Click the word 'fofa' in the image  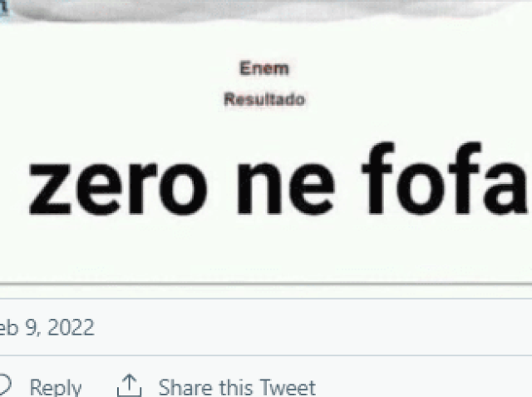(445, 178)
